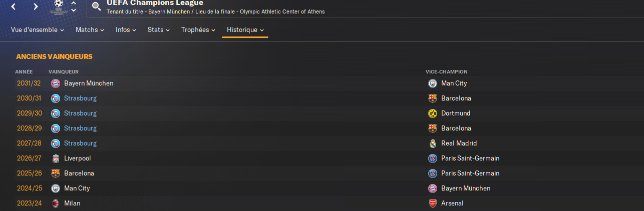Click the up chevron beside competition logo
644x211 pixels.
point(74,2)
